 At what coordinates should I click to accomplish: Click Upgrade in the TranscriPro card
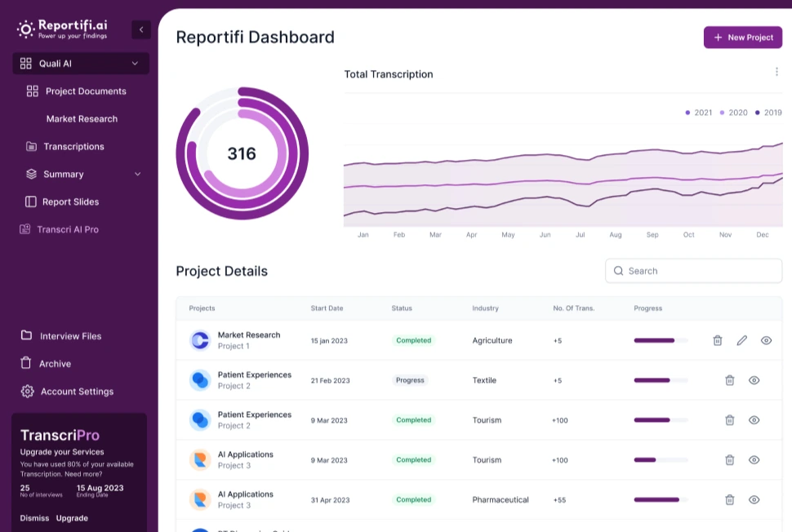(x=72, y=518)
